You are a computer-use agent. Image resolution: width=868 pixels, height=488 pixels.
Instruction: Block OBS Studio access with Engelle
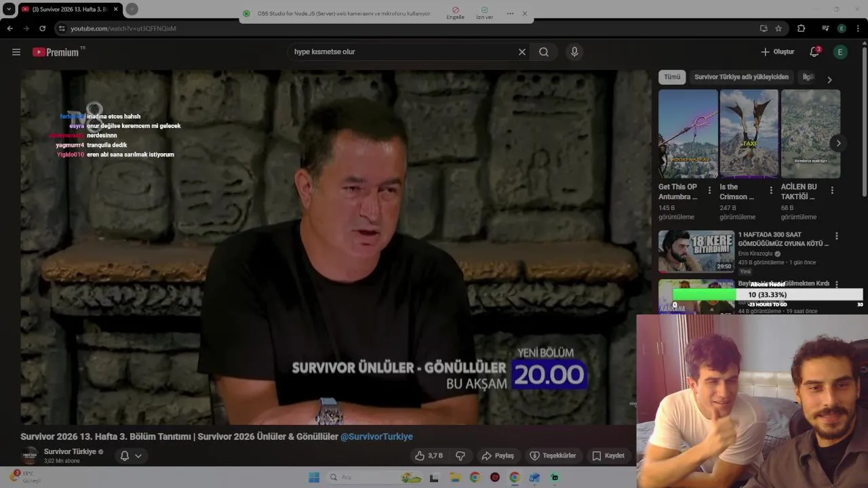[455, 14]
